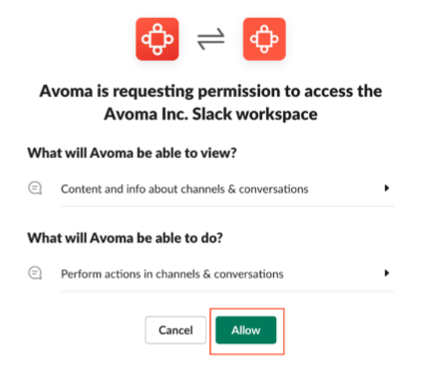431x373 pixels.
Task: Click the word 'conversations' in the do permission
Action: tap(249, 274)
